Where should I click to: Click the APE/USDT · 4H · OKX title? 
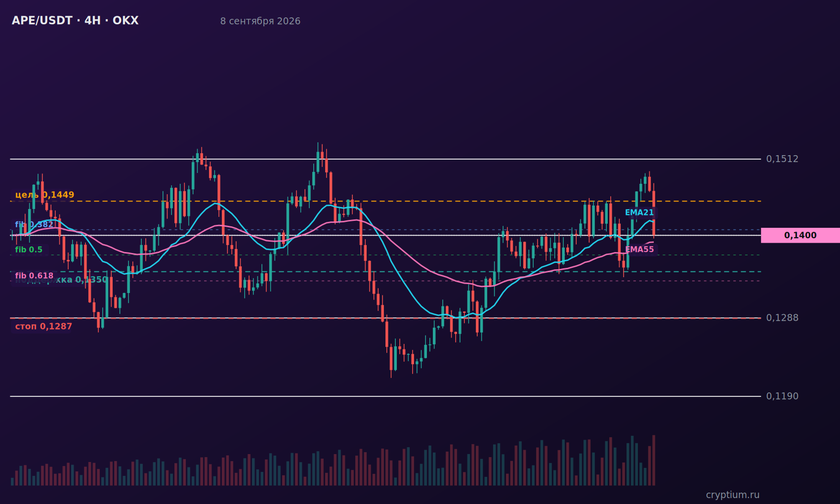[75, 21]
